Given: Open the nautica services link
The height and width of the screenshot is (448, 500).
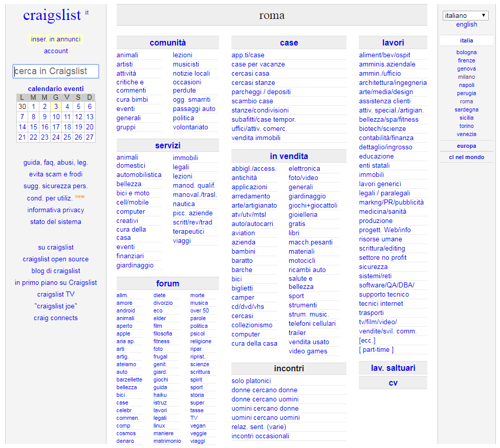Looking at the screenshot, I should 184,204.
